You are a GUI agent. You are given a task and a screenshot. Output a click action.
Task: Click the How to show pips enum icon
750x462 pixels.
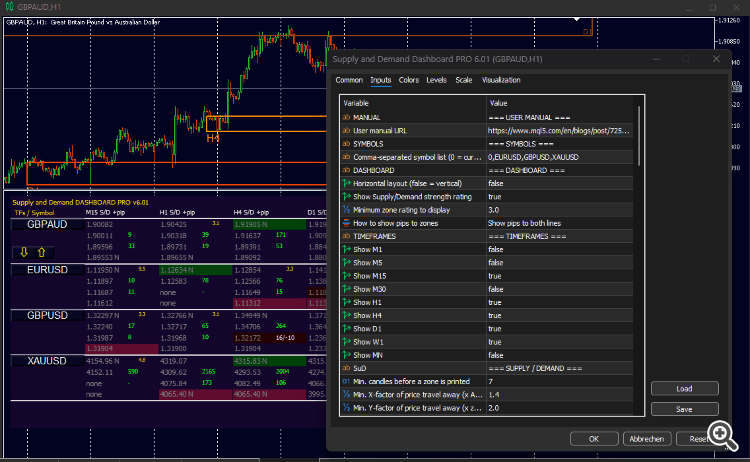tap(346, 223)
